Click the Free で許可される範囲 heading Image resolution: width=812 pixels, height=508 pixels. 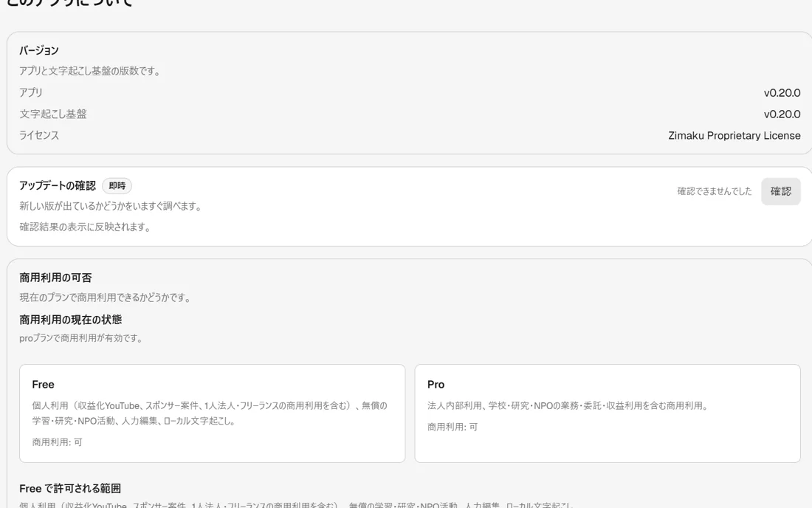coord(70,489)
